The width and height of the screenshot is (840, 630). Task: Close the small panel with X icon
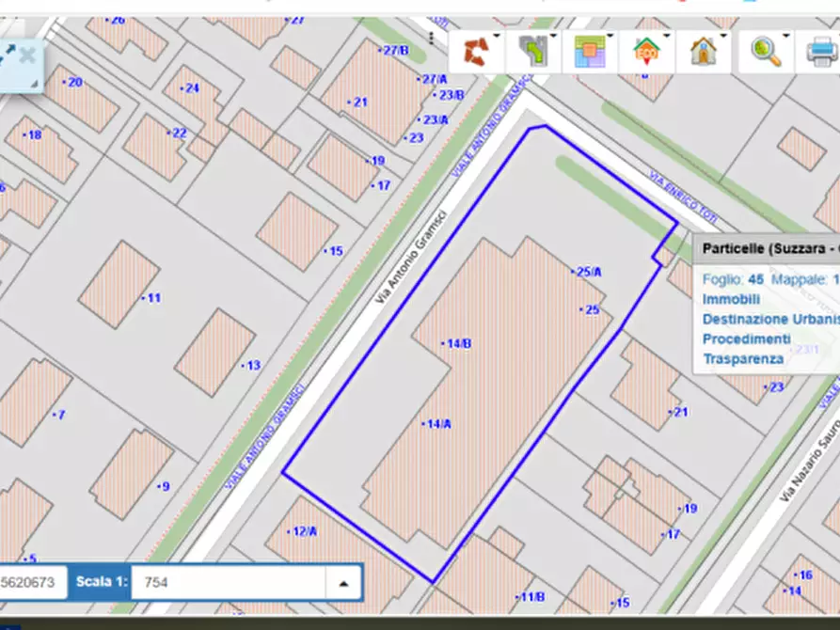pos(26,55)
